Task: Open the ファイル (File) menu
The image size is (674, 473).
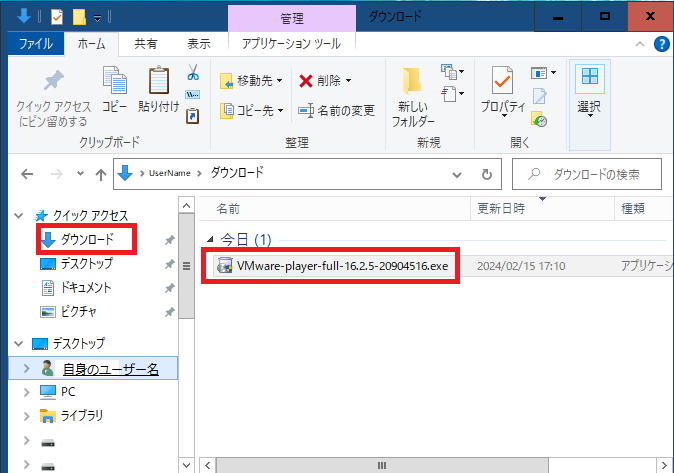Action: pyautogui.click(x=36, y=44)
